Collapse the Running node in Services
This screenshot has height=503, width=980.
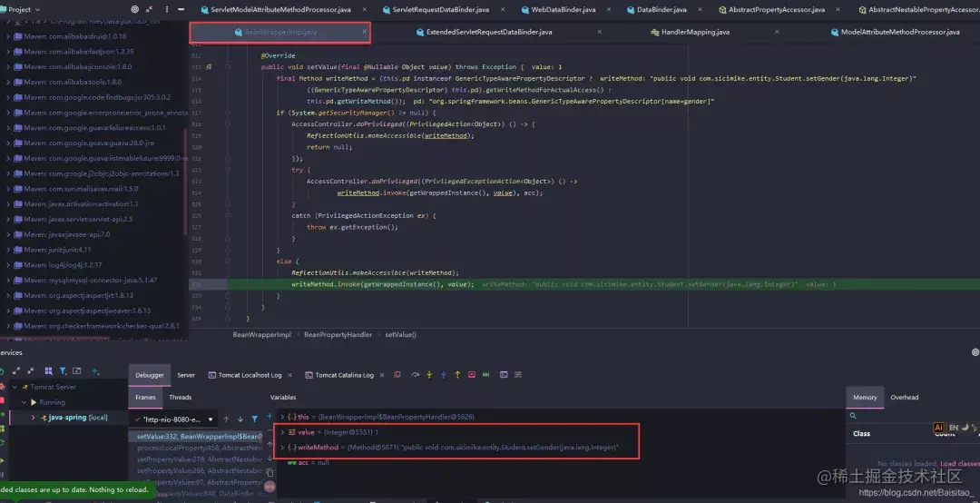[x=24, y=402]
